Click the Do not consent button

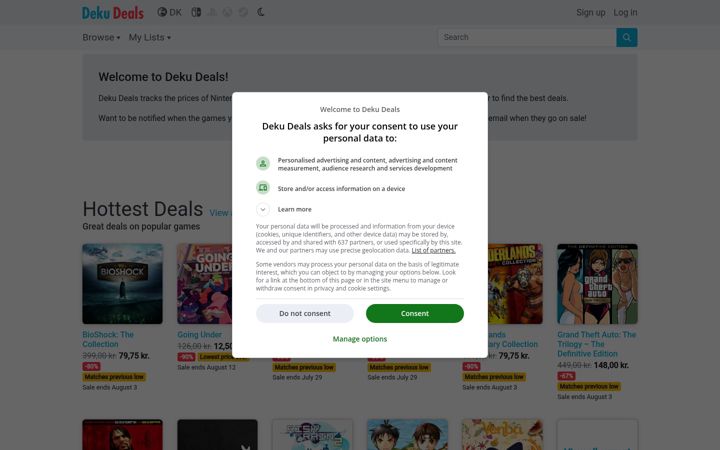tap(304, 314)
